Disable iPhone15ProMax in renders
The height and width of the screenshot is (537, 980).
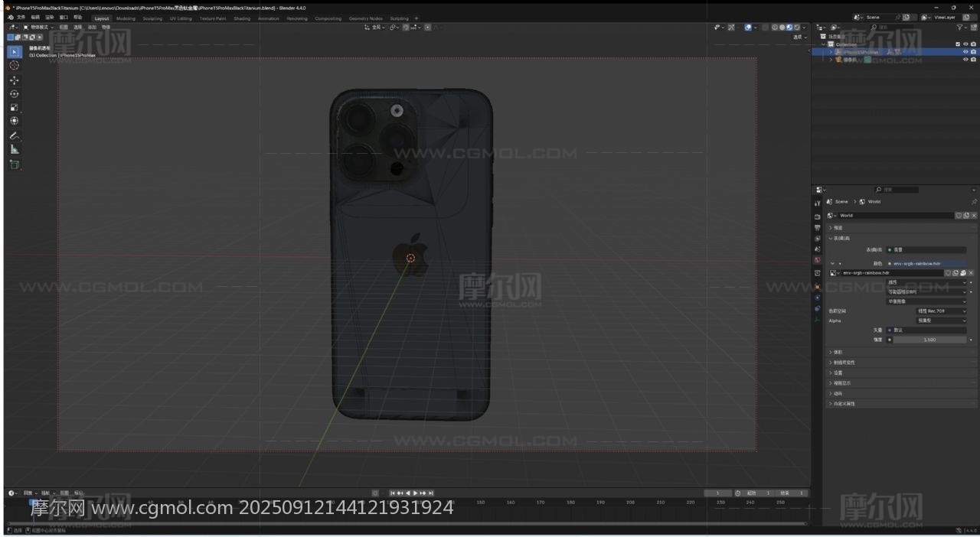click(x=973, y=52)
